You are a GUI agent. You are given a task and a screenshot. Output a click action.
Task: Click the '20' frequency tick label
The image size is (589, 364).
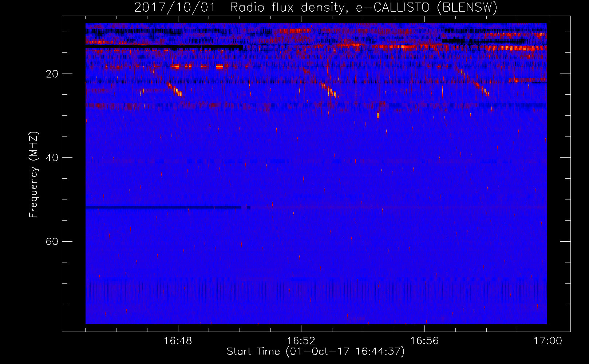52,74
